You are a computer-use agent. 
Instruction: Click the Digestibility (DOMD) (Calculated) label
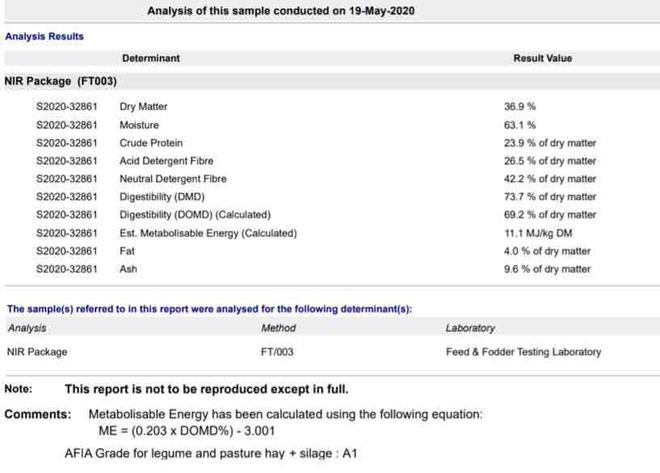point(194,215)
